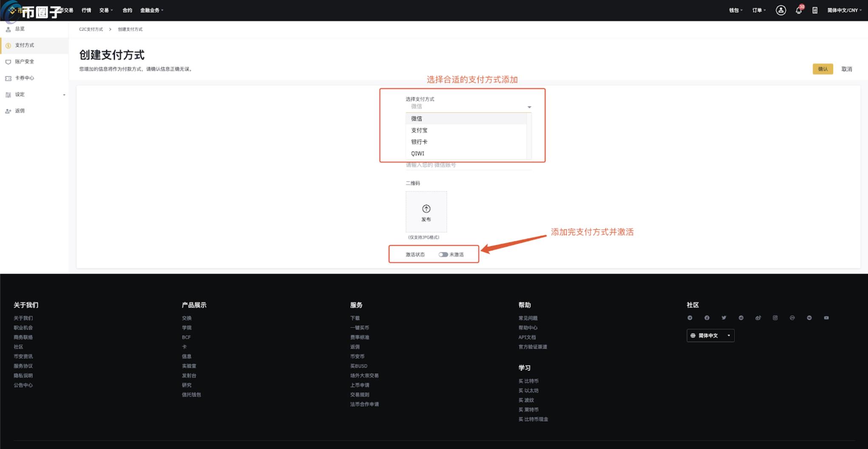
Task: Click the 二维码 upload box
Action: pyautogui.click(x=426, y=212)
